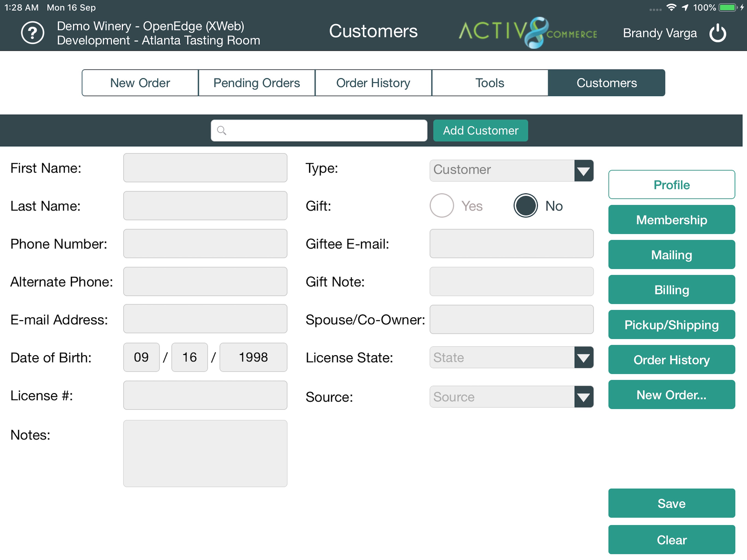The image size is (747, 560).
Task: Tap the Wi-Fi status icon
Action: pyautogui.click(x=671, y=7)
